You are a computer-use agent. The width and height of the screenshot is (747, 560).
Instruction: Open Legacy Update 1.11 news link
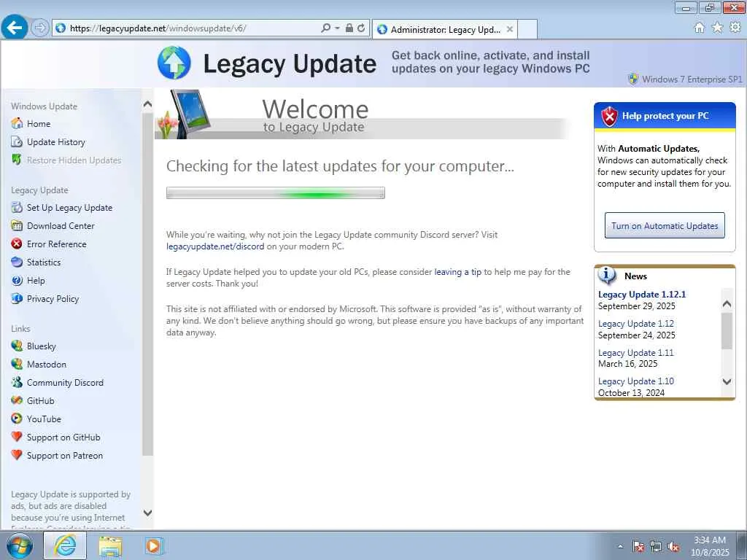pos(635,352)
